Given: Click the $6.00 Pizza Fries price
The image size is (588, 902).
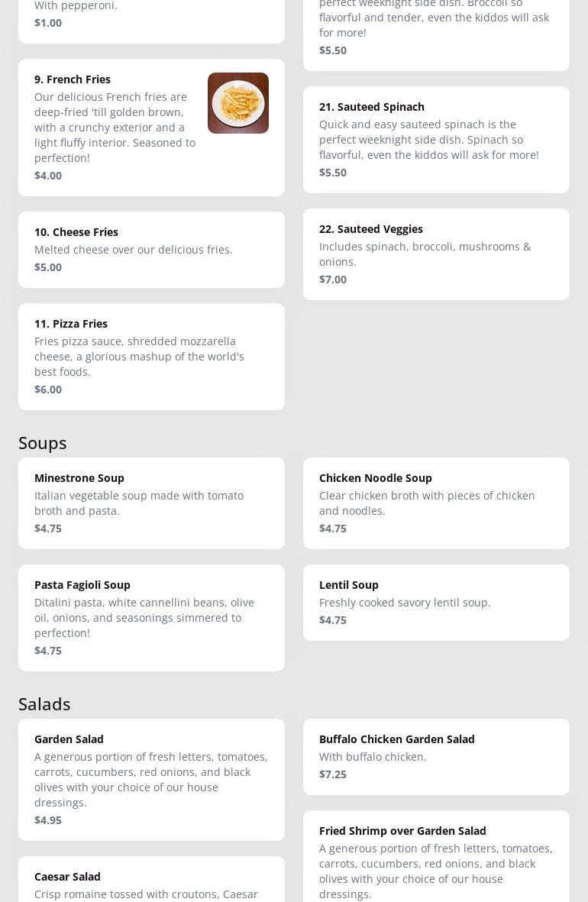Looking at the screenshot, I should (48, 390).
